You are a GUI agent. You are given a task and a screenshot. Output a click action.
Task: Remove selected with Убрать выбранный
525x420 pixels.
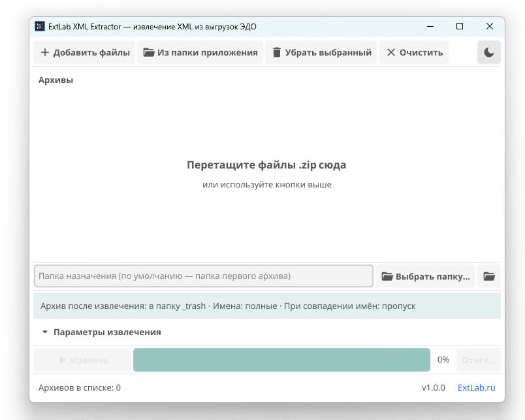321,52
